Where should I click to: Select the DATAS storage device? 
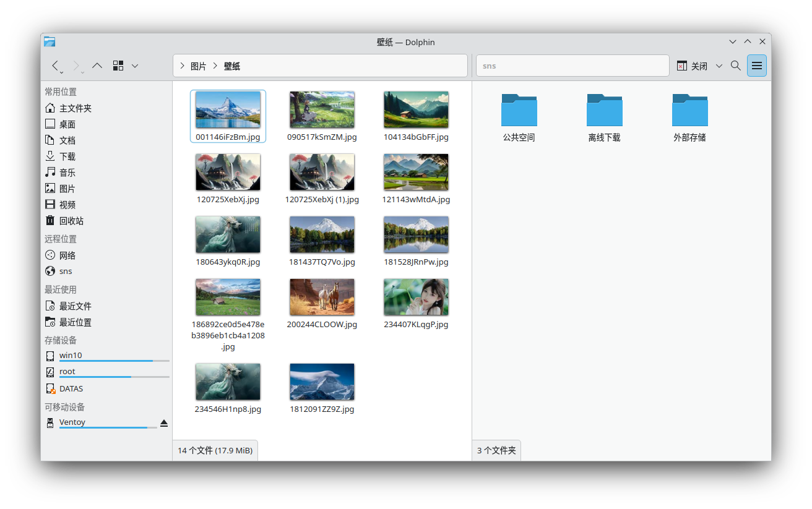click(x=105, y=389)
